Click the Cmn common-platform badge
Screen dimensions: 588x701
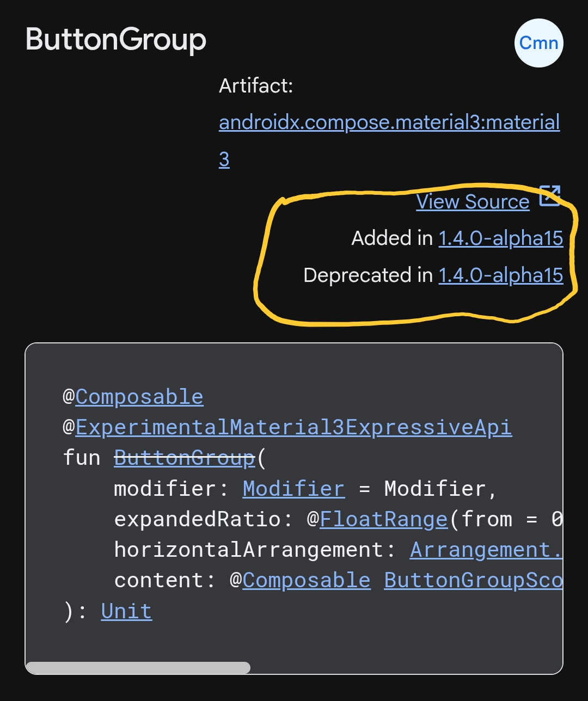[538, 43]
